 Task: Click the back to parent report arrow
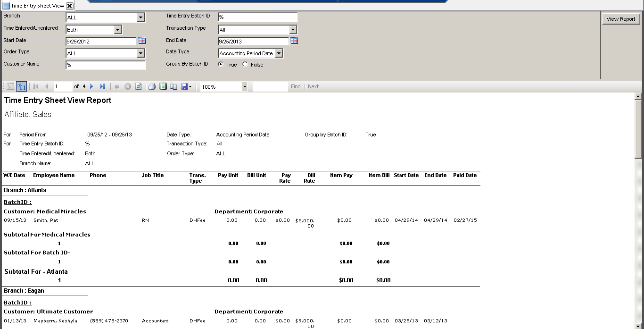coord(117,86)
